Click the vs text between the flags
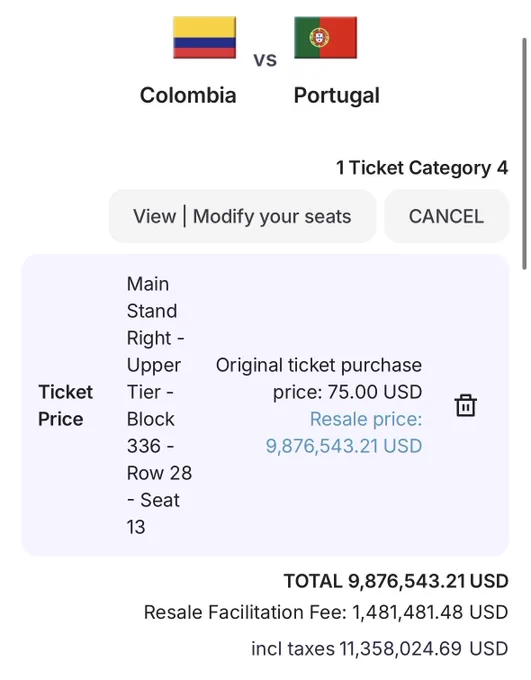531x680 pixels. pyautogui.click(x=265, y=60)
